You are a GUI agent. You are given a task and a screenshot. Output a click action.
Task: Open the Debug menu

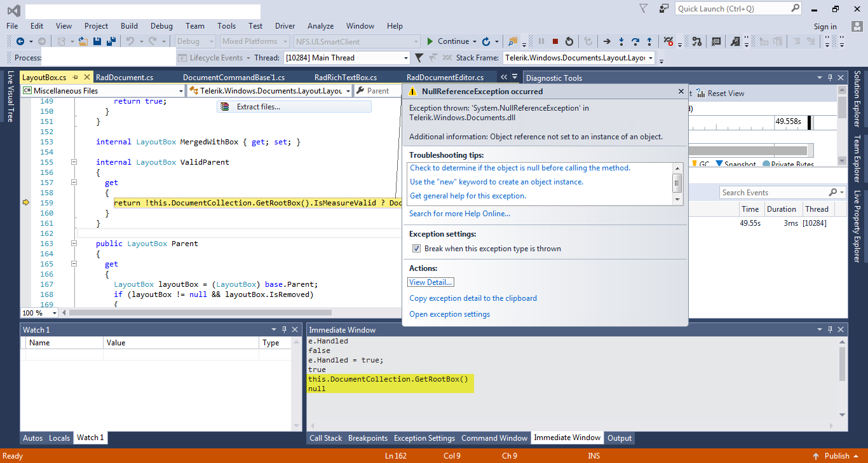161,26
